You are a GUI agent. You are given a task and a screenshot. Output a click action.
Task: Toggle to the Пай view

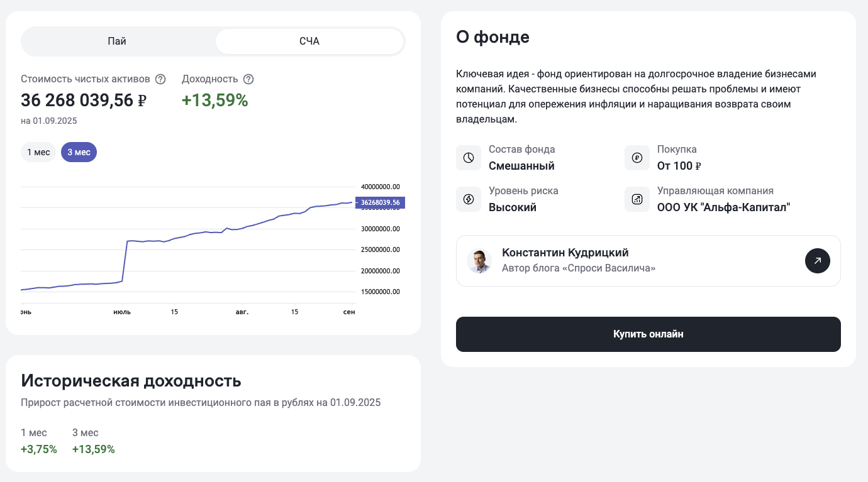pyautogui.click(x=117, y=40)
